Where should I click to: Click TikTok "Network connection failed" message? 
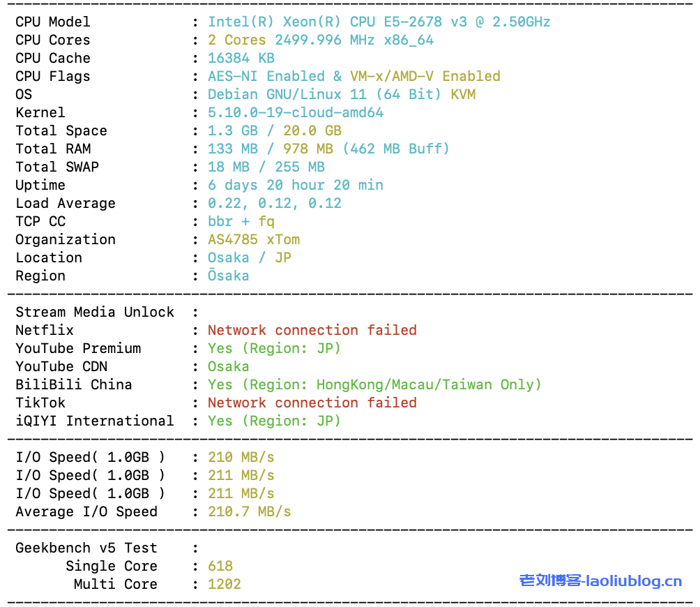tap(312, 403)
